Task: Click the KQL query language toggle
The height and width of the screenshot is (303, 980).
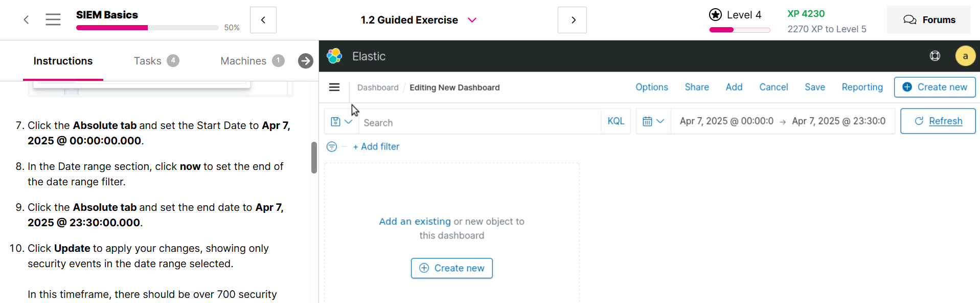Action: [x=616, y=121]
